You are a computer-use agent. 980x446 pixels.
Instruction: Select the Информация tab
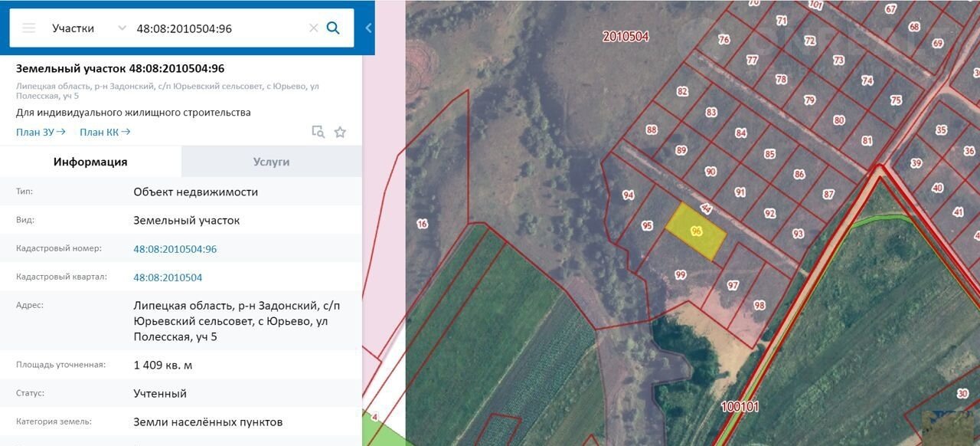pos(90,162)
